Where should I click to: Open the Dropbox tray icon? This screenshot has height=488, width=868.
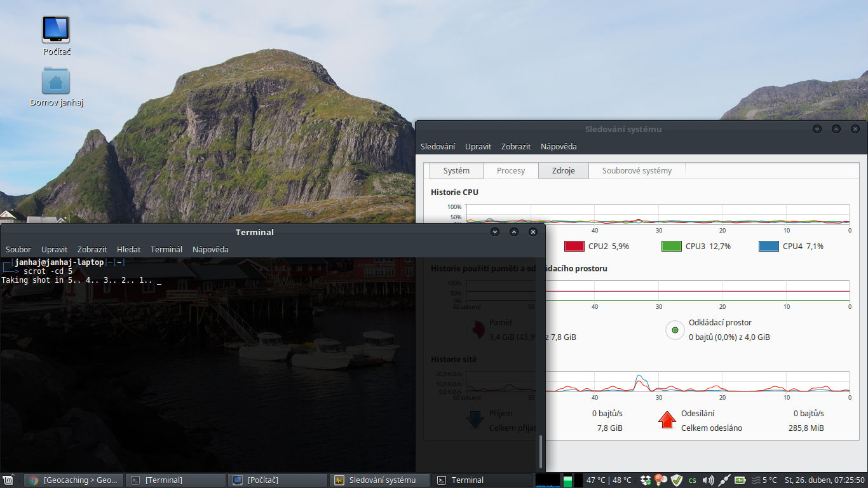[646, 480]
